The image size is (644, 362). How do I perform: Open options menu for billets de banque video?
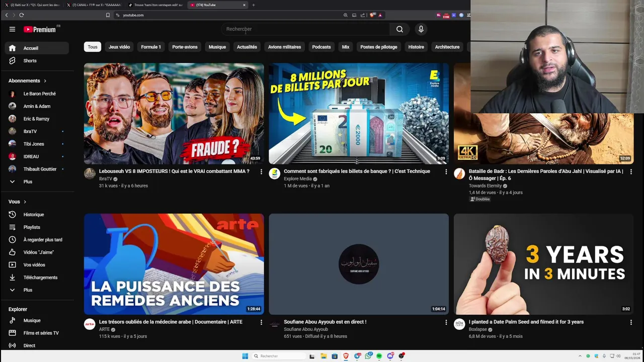(446, 172)
